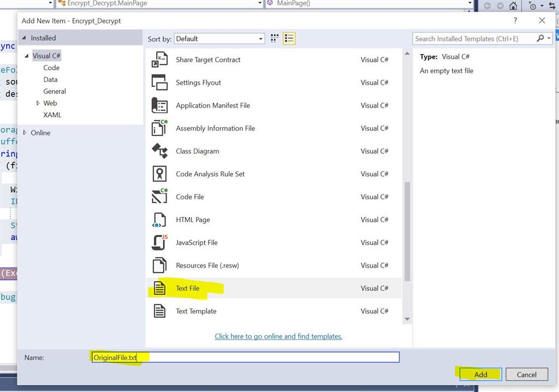559x392 pixels.
Task: Click the Settings Flyout template icon
Action: click(159, 82)
